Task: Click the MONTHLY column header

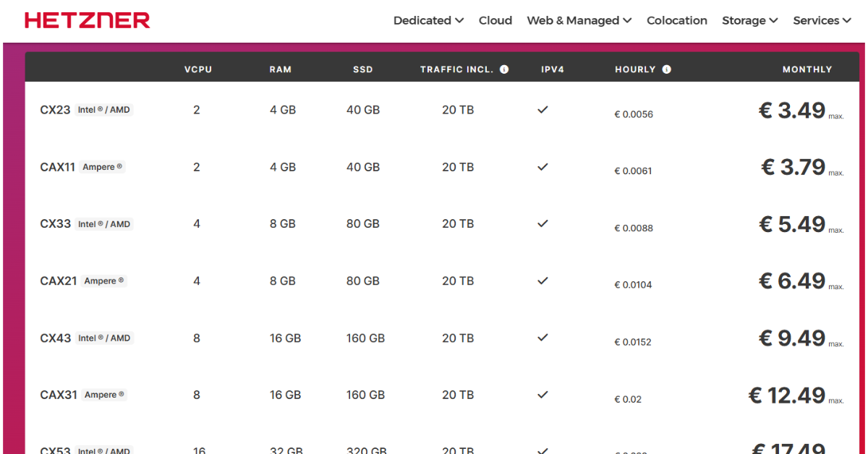Action: click(x=807, y=69)
